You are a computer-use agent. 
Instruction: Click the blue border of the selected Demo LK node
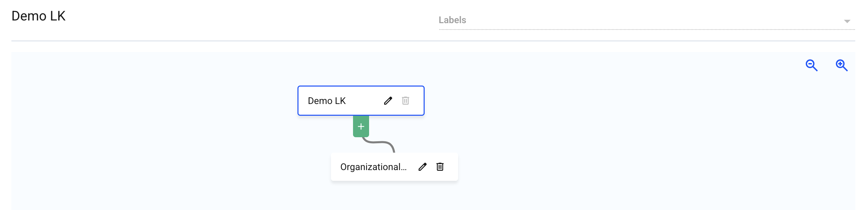[361, 87]
